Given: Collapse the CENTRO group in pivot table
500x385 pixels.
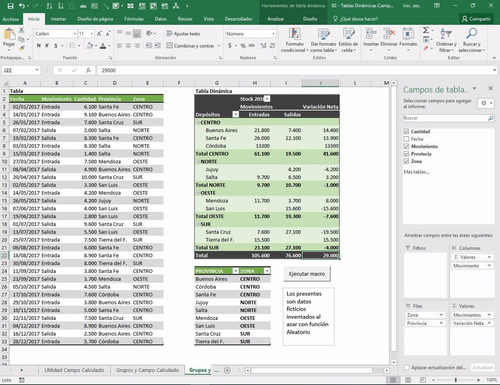Looking at the screenshot, I should coord(198,122).
